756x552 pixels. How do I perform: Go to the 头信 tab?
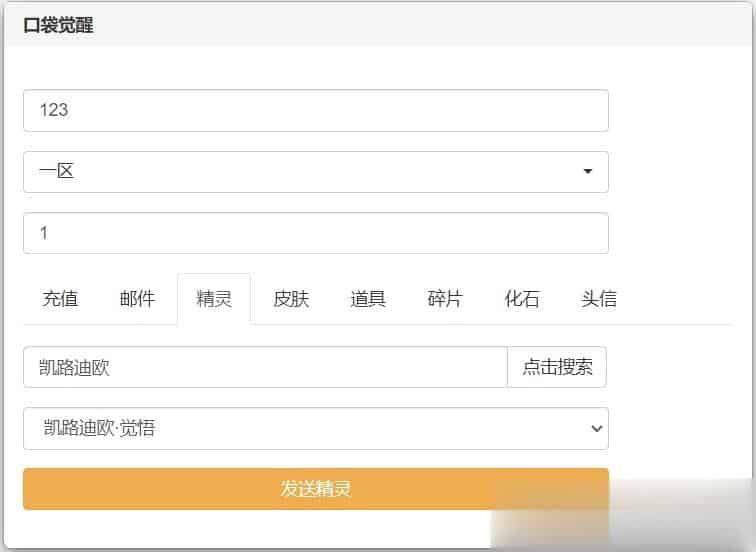(x=599, y=299)
